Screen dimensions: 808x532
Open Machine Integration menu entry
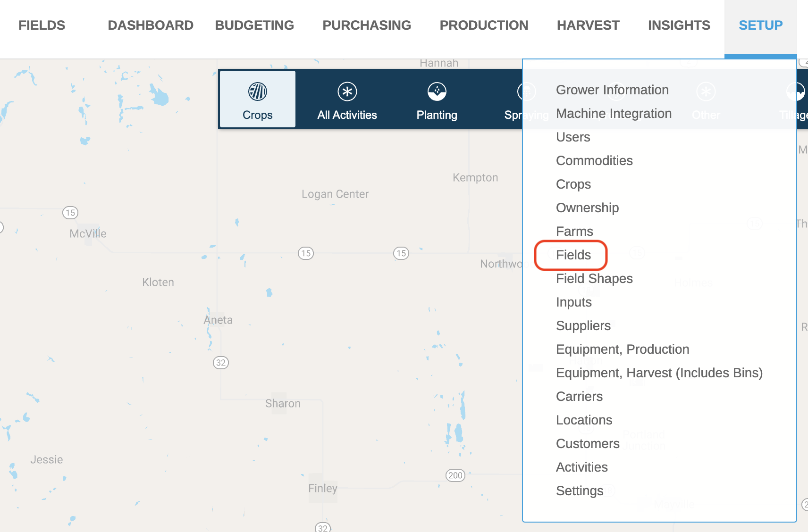point(614,114)
